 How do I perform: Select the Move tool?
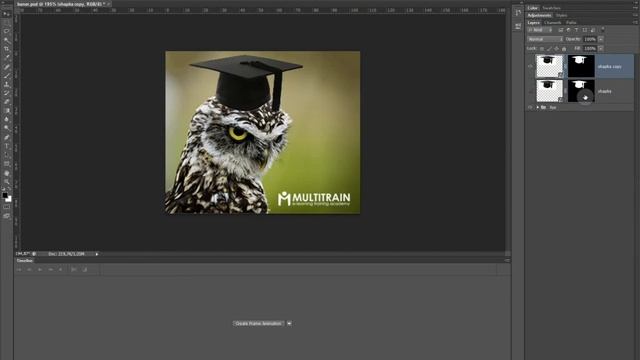pos(6,14)
